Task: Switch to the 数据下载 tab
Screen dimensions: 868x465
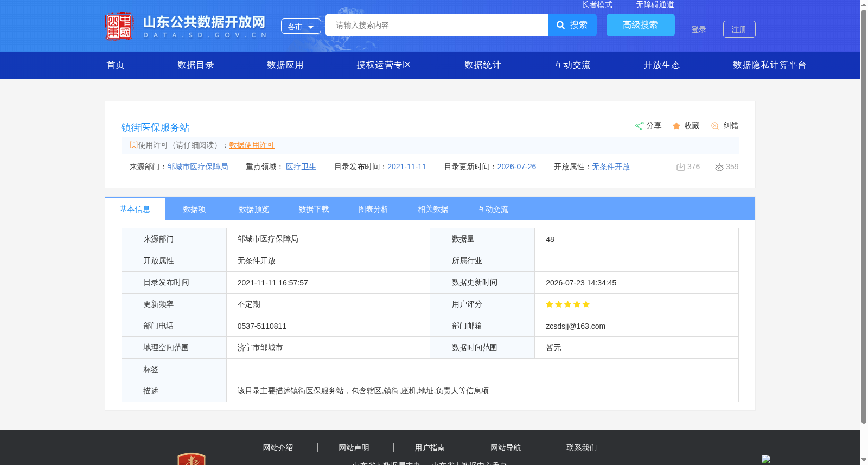Action: 314,209
